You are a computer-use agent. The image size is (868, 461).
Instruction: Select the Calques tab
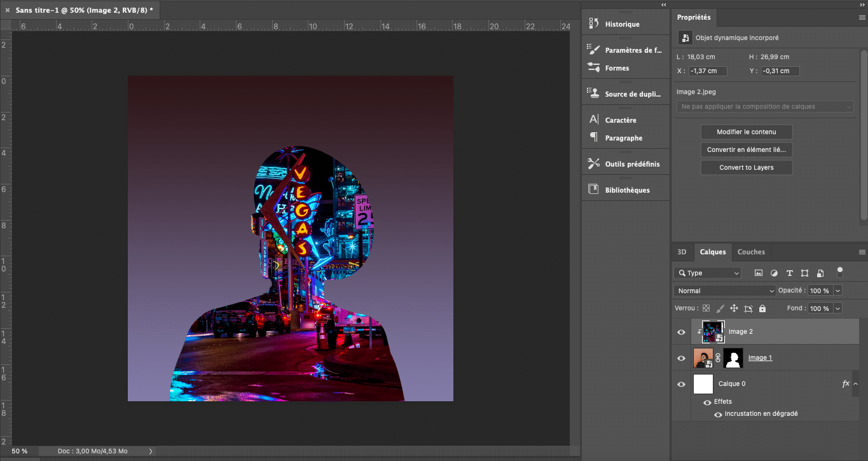tap(713, 252)
